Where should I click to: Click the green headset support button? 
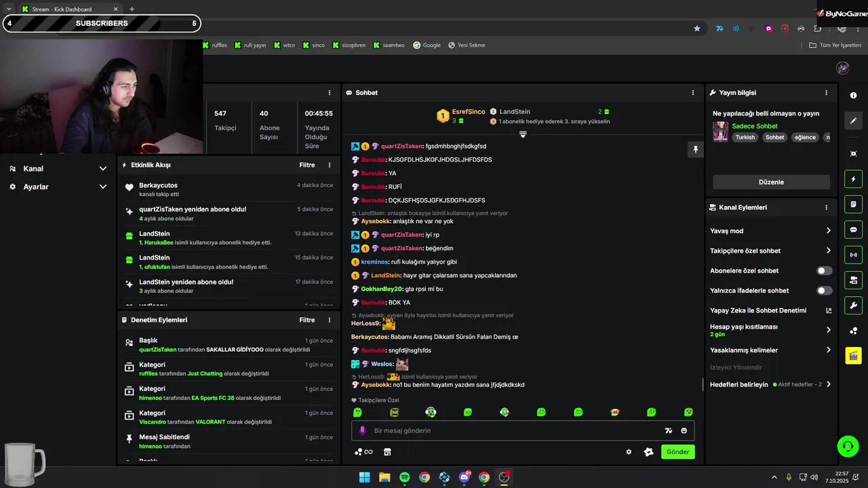848,446
